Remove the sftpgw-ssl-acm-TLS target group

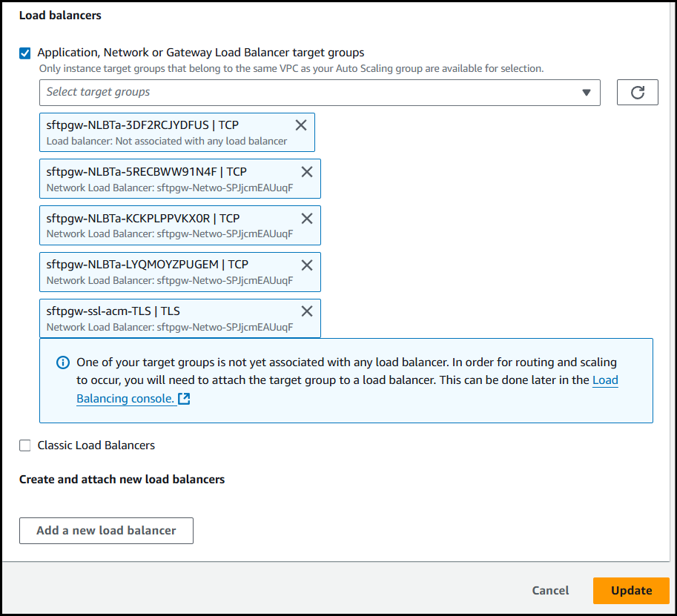click(307, 311)
